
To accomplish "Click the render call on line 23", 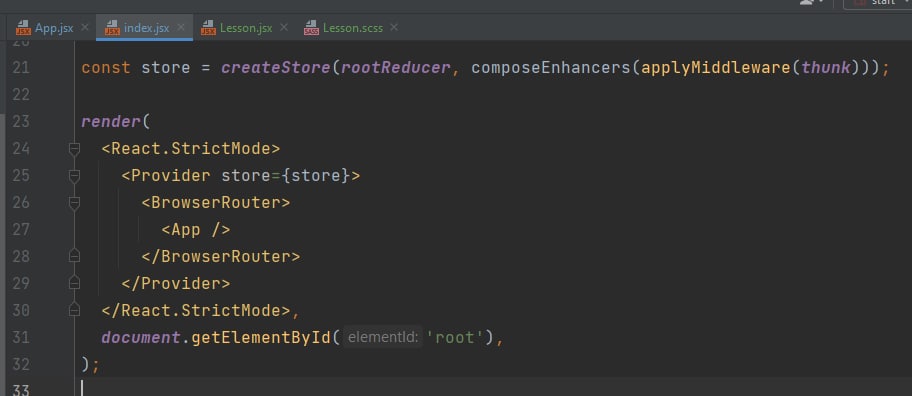I will pyautogui.click(x=111, y=122).
